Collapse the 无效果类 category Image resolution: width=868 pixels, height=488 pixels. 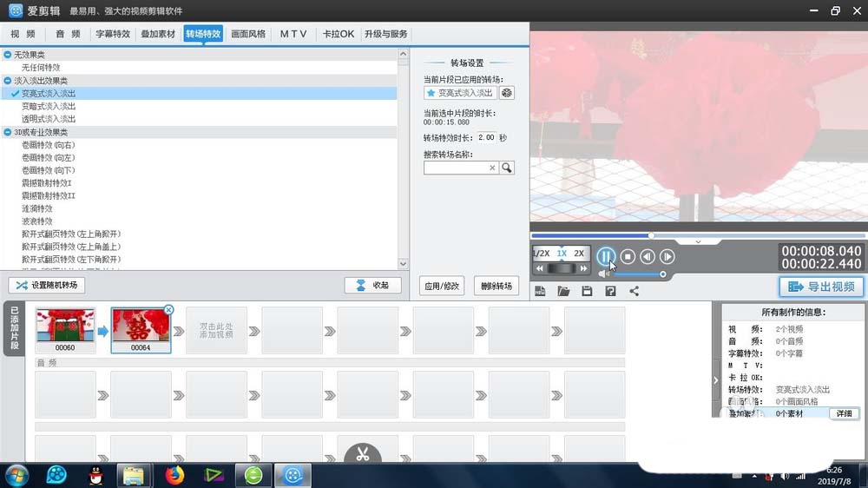tap(7, 55)
